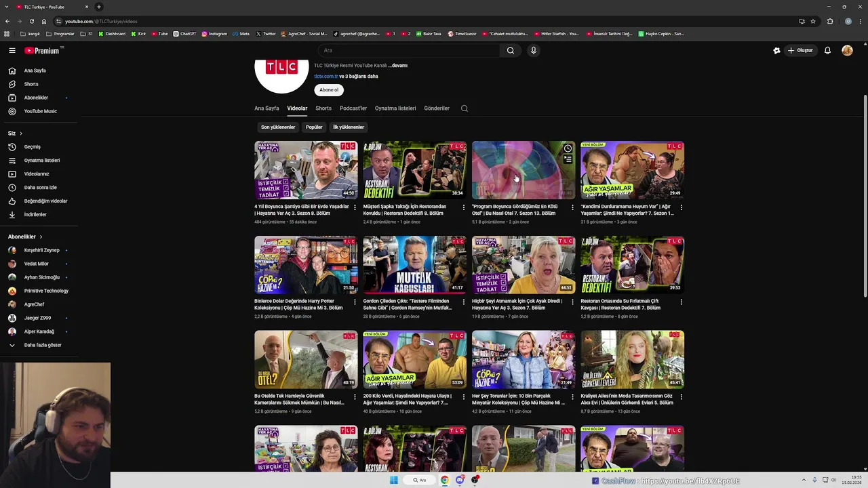Expand channel description with ...devamı
Image resolution: width=868 pixels, height=488 pixels.
point(398,66)
